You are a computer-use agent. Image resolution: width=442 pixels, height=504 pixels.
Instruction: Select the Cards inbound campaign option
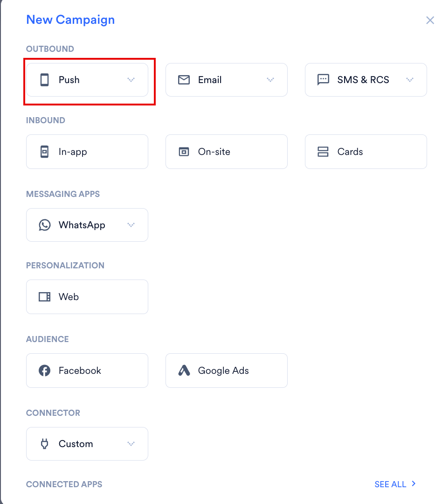click(x=366, y=152)
